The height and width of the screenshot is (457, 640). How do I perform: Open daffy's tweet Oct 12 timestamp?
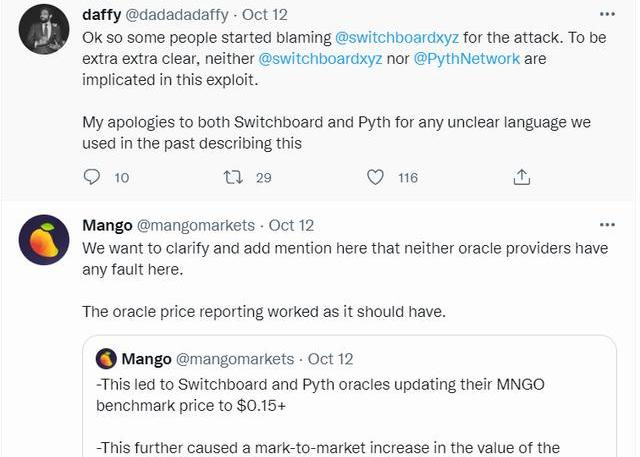pyautogui.click(x=265, y=15)
